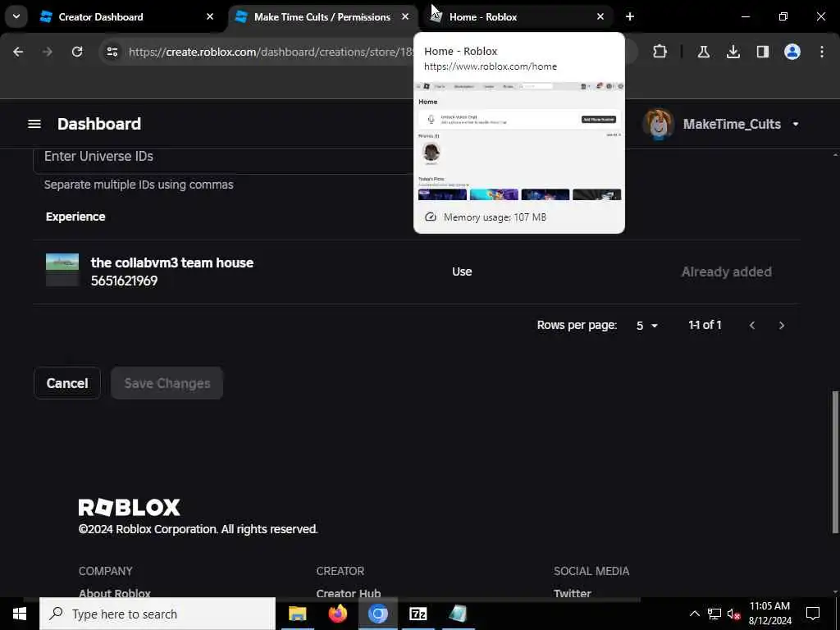The image size is (840, 630).
Task: Close the Make Time Cults / Permissions tab
Action: pyautogui.click(x=405, y=16)
